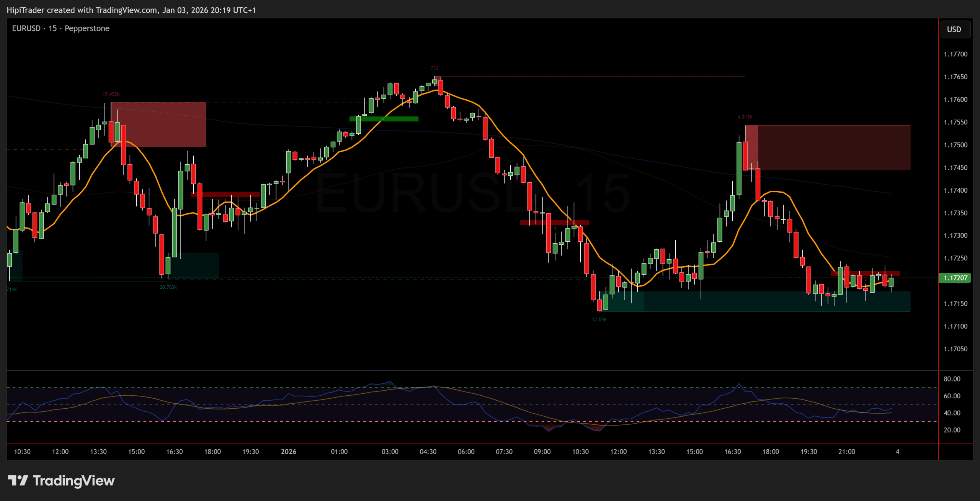980x501 pixels.
Task: Click the 80.00 RSI scale label
Action: point(952,379)
